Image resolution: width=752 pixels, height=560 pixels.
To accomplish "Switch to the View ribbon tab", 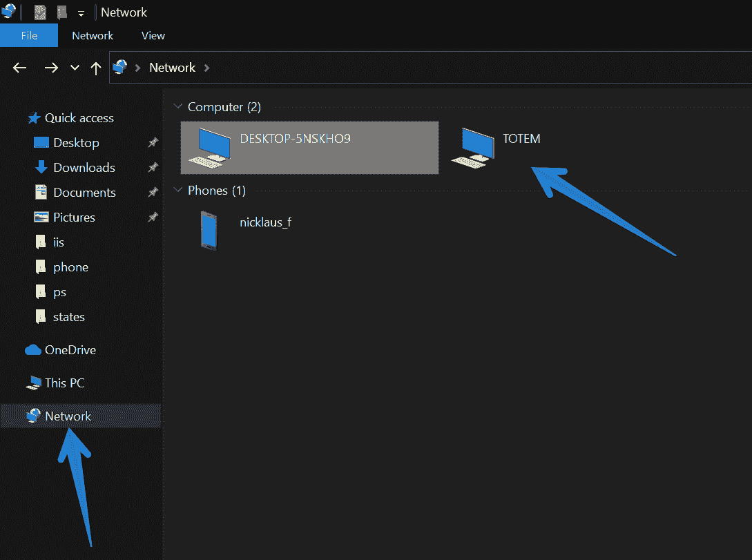I will pos(153,35).
